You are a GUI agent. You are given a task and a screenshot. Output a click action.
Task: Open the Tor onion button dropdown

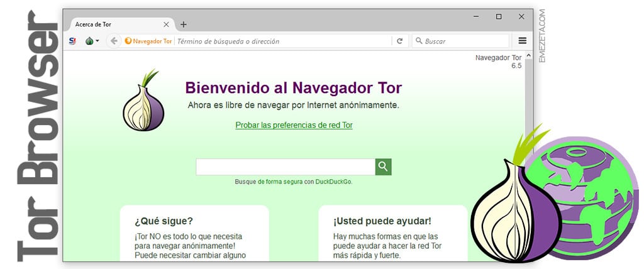click(x=92, y=41)
